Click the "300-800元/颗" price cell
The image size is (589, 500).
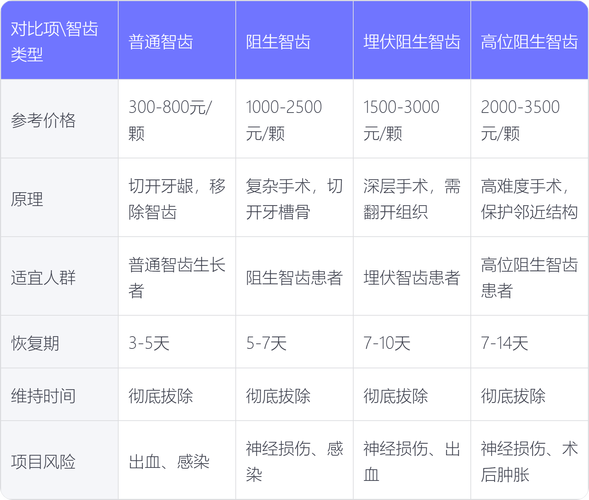(x=177, y=119)
